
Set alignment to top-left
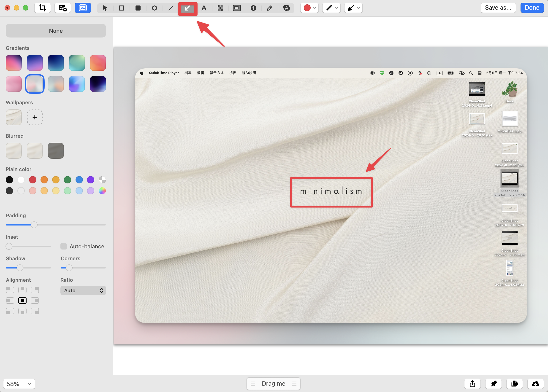tap(10, 290)
